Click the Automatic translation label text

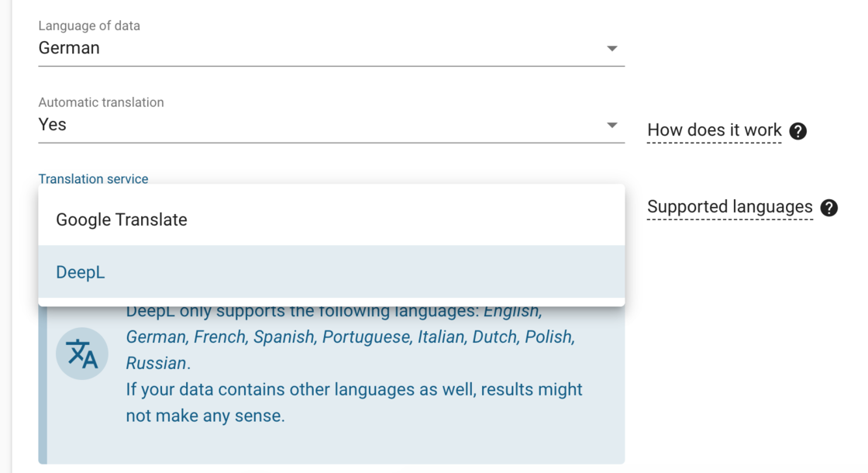click(101, 102)
